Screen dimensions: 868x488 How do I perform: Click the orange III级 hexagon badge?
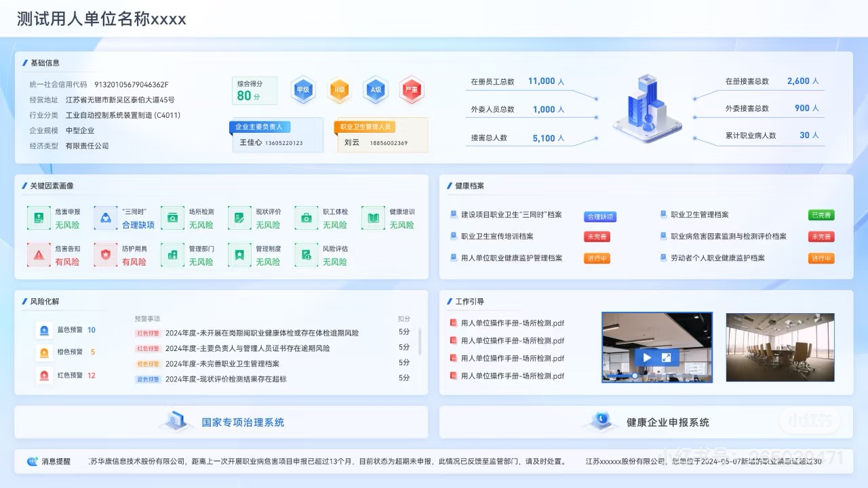coord(339,89)
